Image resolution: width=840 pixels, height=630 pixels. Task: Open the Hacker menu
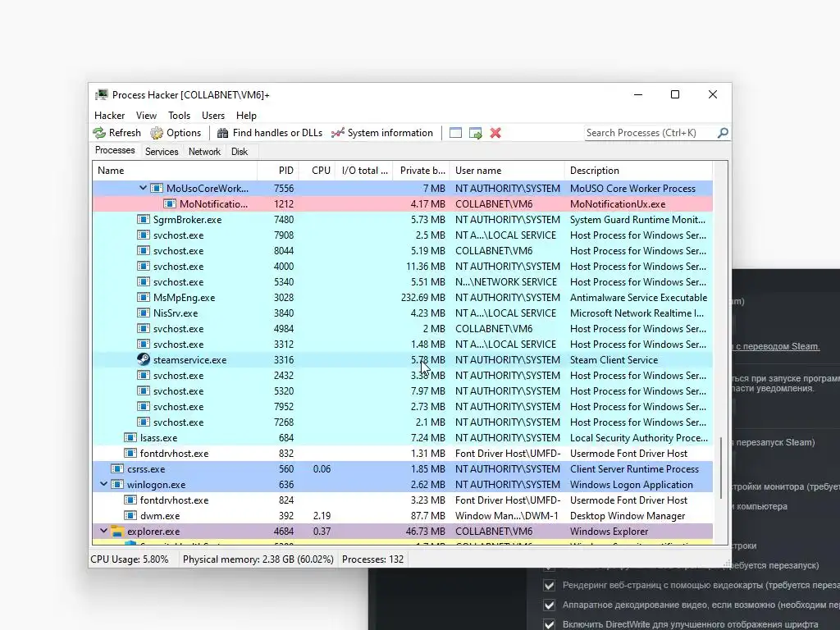click(x=109, y=115)
